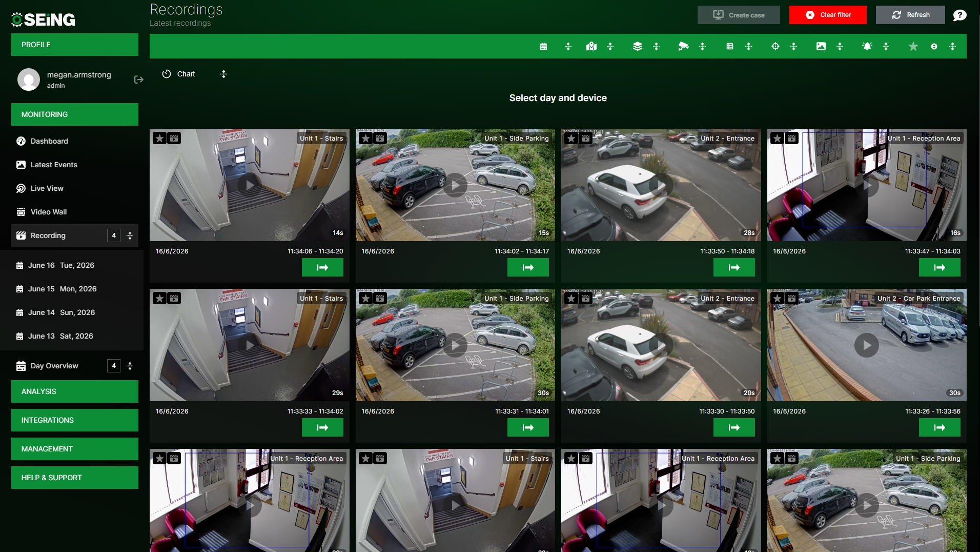Open the ANALYSIS menu section
Screen dimensions: 980x552
point(75,391)
